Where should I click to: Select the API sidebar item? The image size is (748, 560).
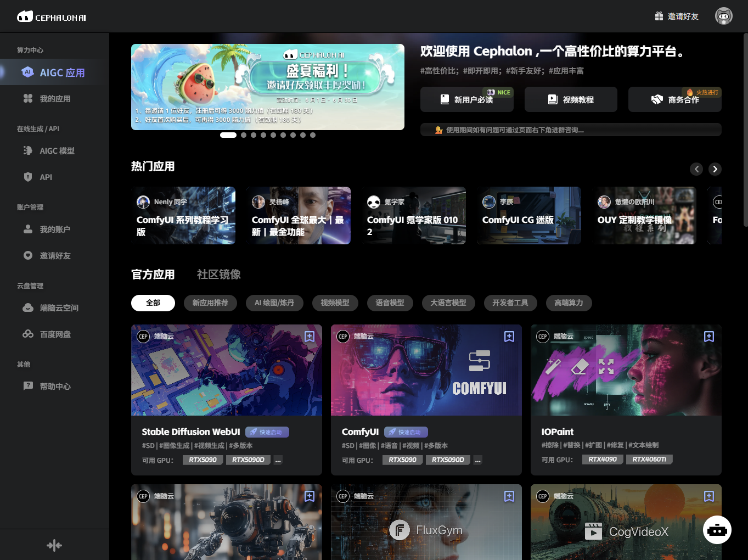click(46, 177)
